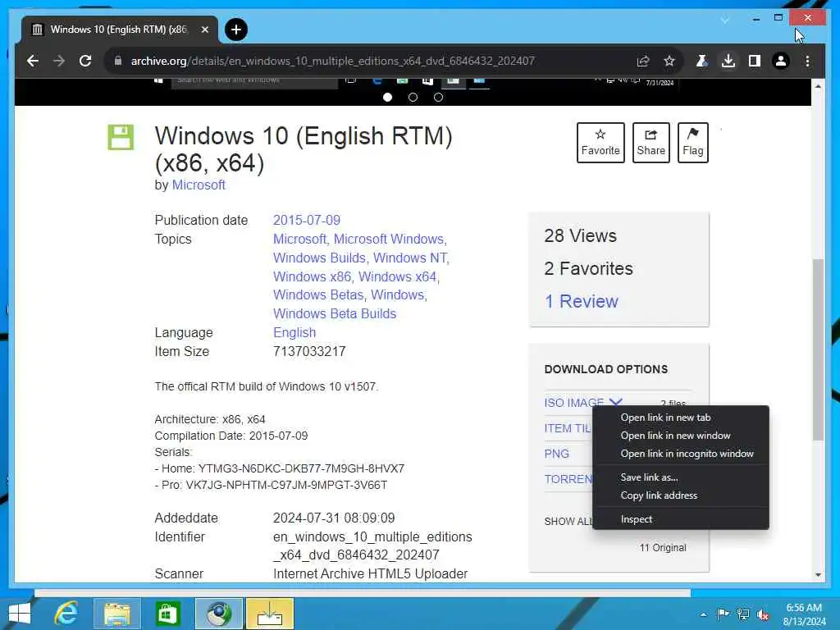The image size is (840, 630).
Task: Open browser downloads tray icon
Action: tap(728, 61)
